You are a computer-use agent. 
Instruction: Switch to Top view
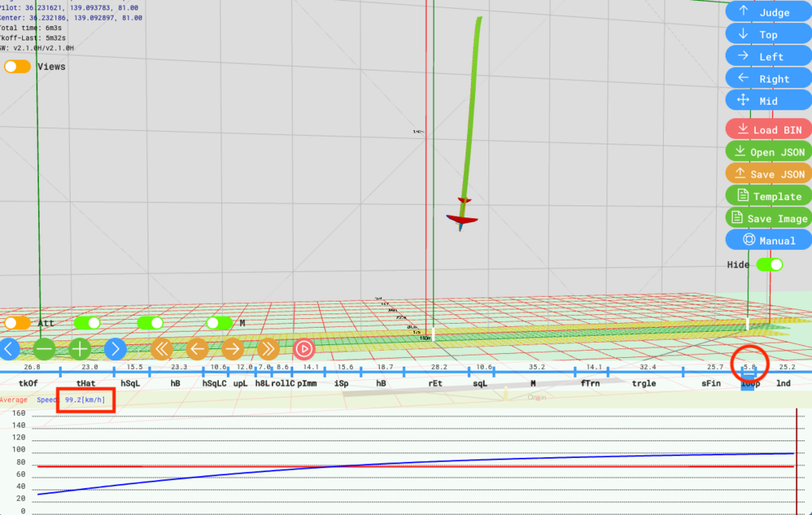pos(768,34)
